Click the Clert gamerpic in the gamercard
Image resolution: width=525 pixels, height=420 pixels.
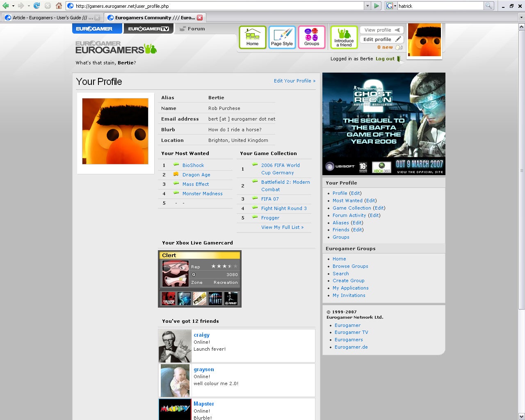(176, 274)
